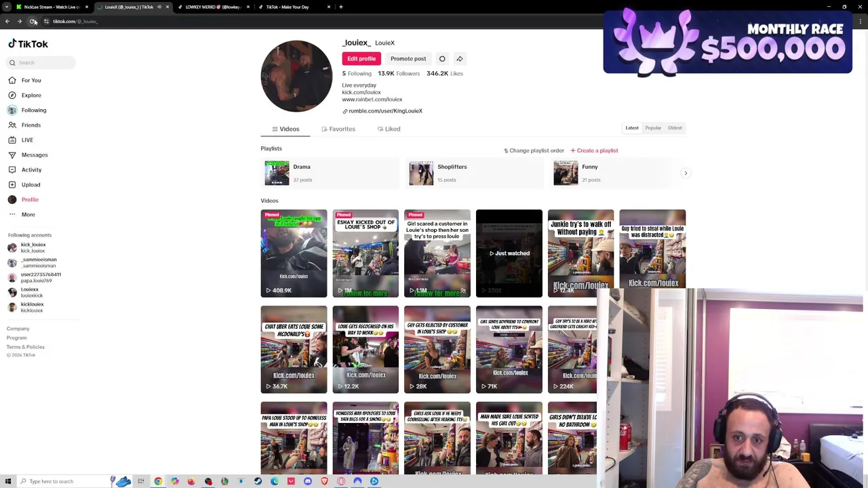The height and width of the screenshot is (488, 868).
Task: Open Firefox from the taskbar
Action: (191, 481)
